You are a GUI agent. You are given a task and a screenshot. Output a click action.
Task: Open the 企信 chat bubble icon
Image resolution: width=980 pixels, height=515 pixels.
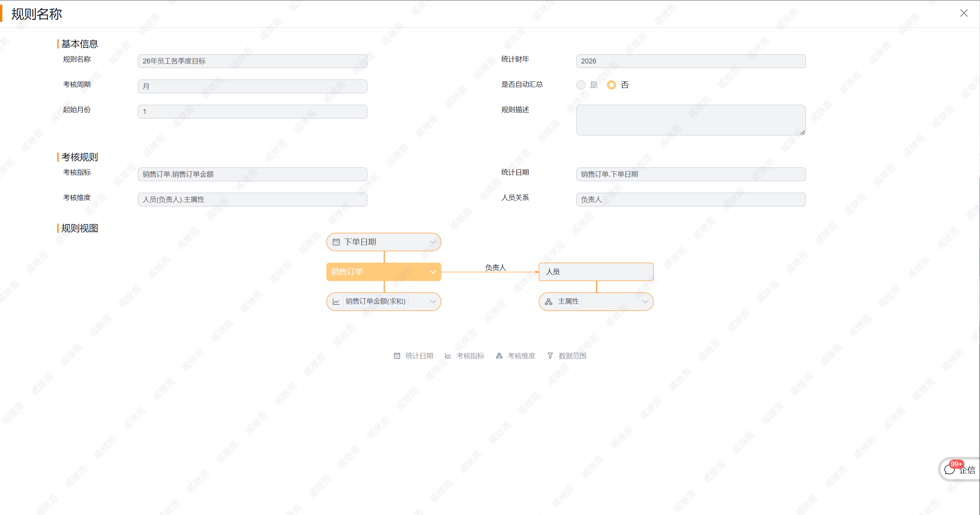tap(949, 470)
